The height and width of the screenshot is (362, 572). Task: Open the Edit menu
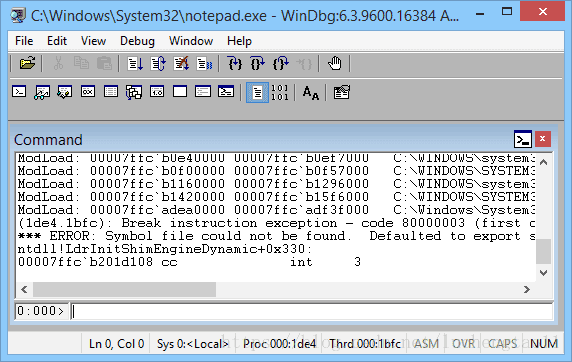pyautogui.click(x=57, y=41)
